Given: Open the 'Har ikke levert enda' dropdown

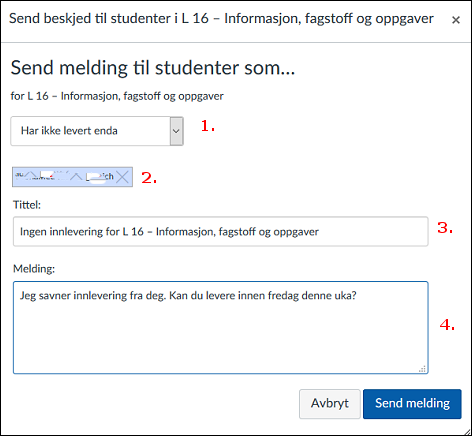Looking at the screenshot, I should [x=97, y=131].
